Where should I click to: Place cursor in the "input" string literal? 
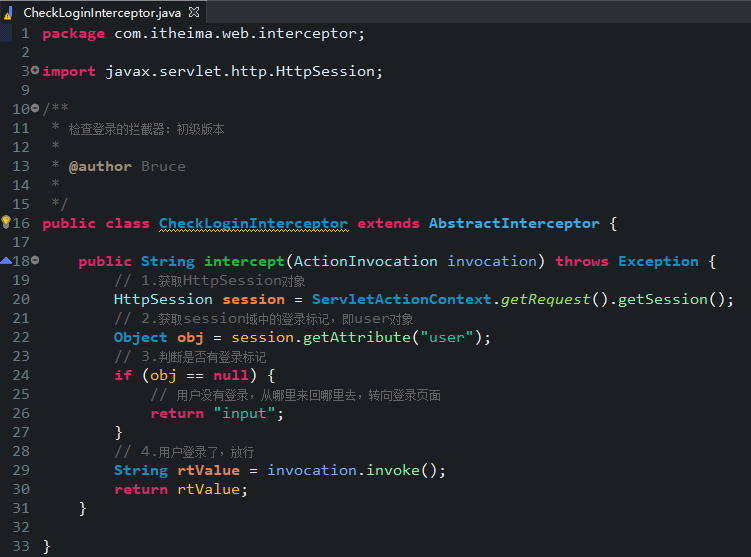(244, 413)
